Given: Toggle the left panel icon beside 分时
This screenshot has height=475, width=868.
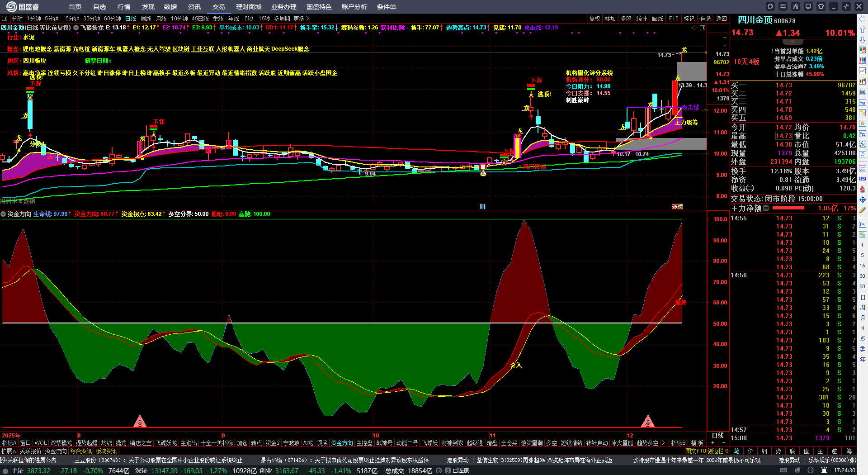Looking at the screenshot, I should [x=5, y=19].
